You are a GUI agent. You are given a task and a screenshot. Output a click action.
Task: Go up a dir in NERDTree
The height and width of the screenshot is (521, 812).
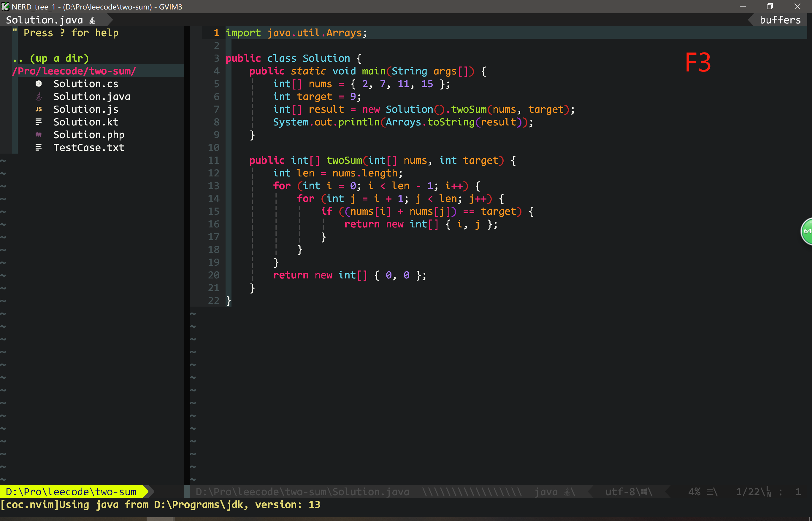click(51, 58)
